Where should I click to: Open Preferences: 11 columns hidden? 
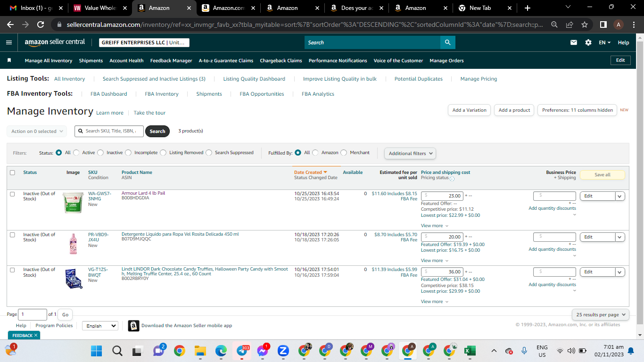coord(578,110)
